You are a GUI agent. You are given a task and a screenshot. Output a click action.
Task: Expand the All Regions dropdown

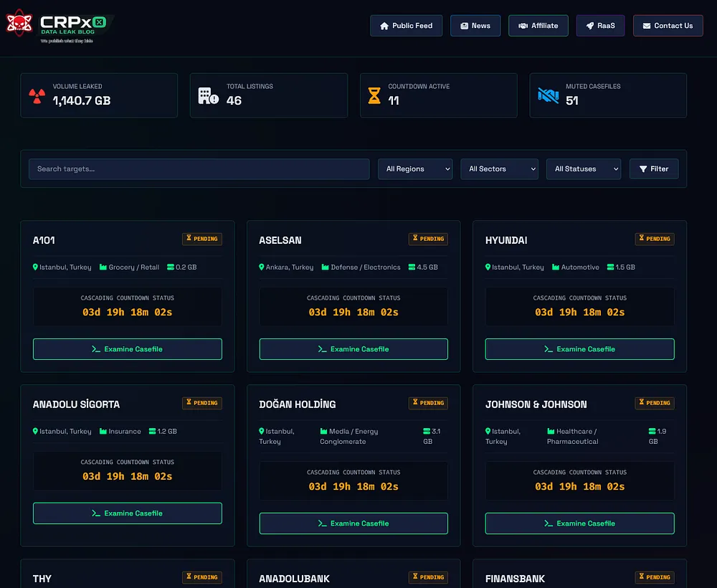pyautogui.click(x=415, y=169)
